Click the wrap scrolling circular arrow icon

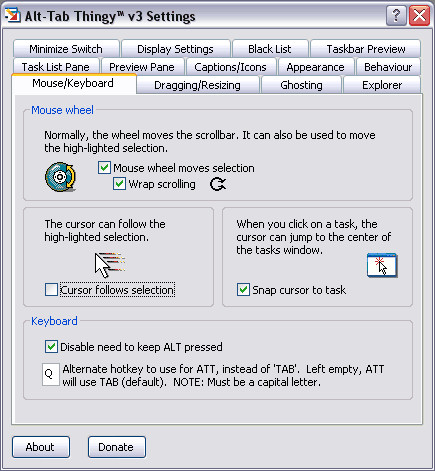pos(218,184)
